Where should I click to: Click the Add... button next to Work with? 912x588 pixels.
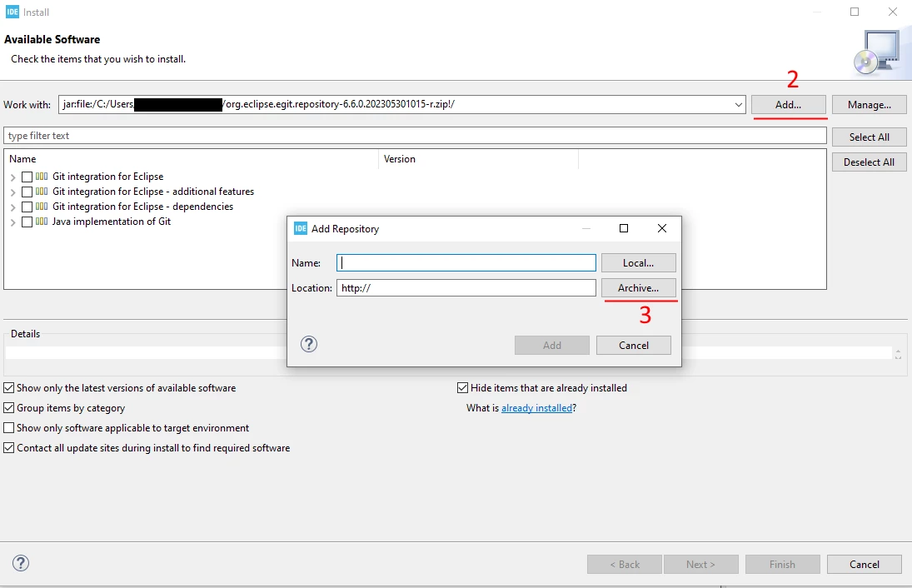[788, 105]
